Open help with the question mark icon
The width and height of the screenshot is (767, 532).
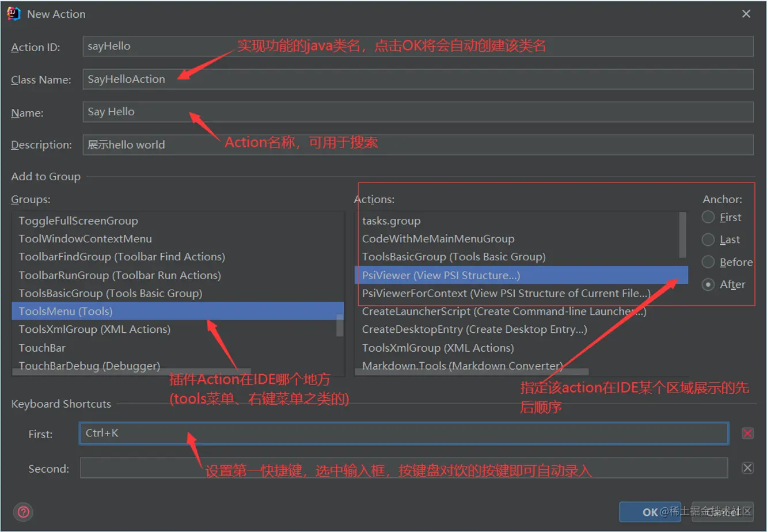(24, 512)
